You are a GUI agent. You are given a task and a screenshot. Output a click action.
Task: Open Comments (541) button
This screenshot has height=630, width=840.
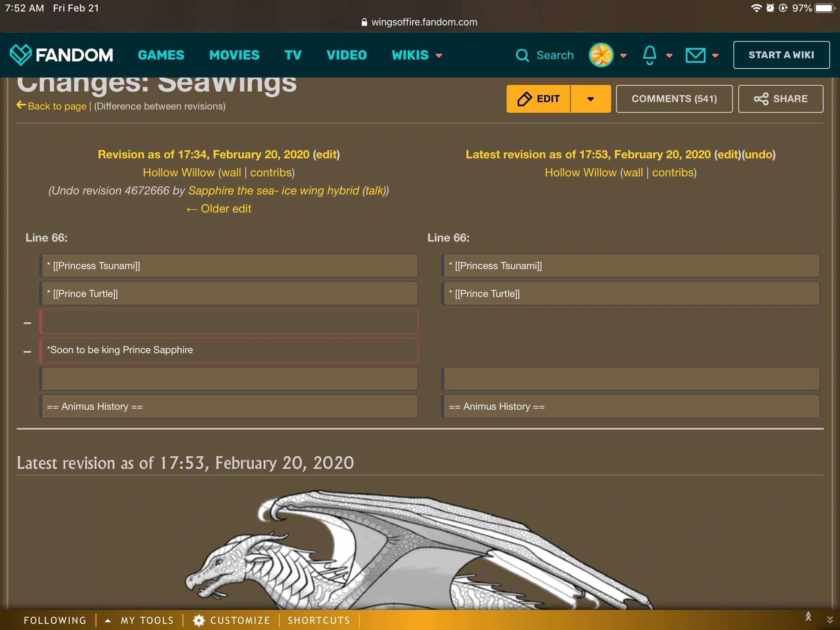(674, 99)
